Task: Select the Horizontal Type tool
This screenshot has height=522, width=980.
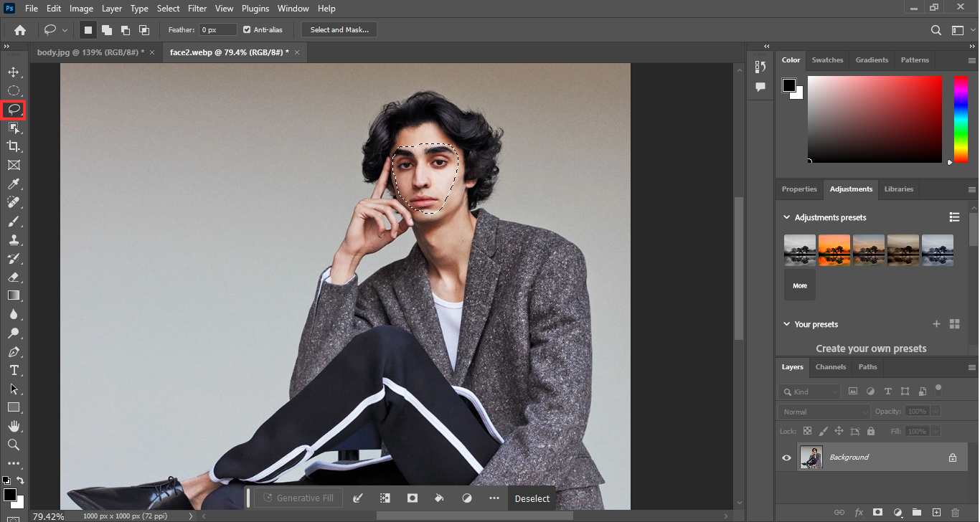Action: (14, 370)
